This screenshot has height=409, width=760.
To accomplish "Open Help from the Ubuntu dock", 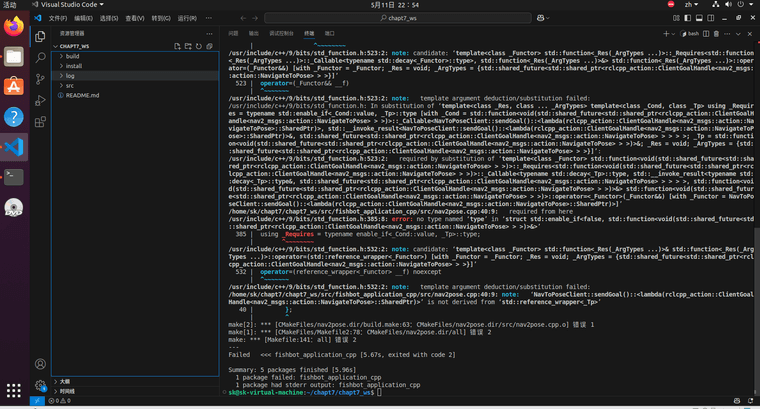I will 14,117.
